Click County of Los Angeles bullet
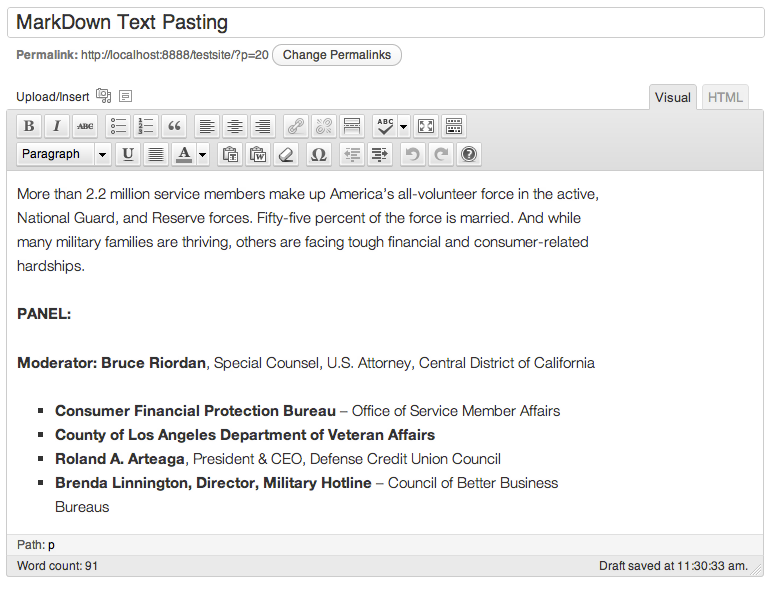 [245, 435]
